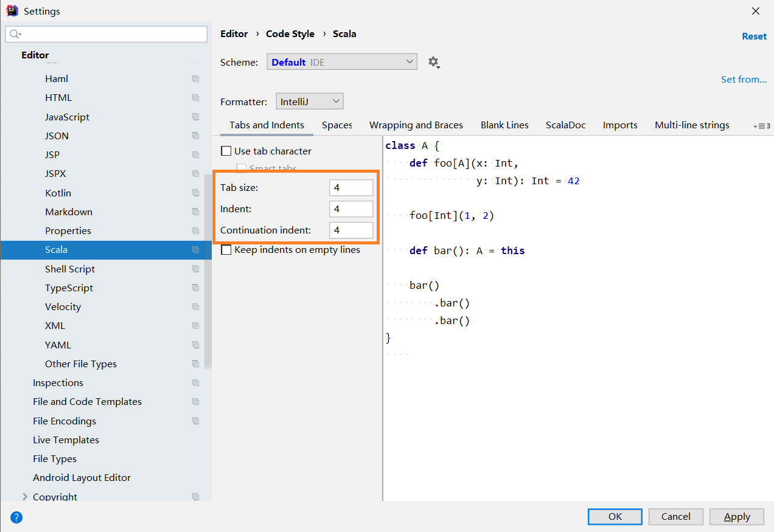Image resolution: width=774 pixels, height=532 pixels.
Task: Open the Multi-line strings tab
Action: pos(692,125)
